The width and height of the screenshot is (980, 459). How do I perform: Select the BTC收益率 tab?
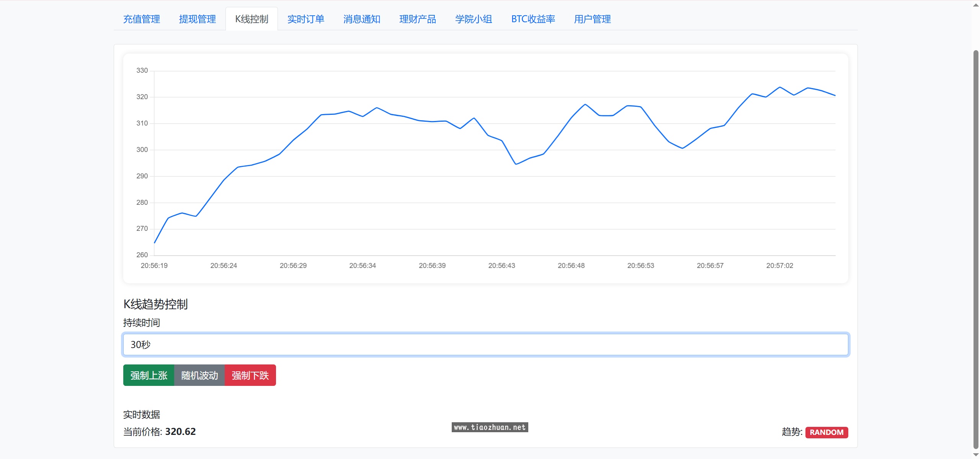coord(533,19)
